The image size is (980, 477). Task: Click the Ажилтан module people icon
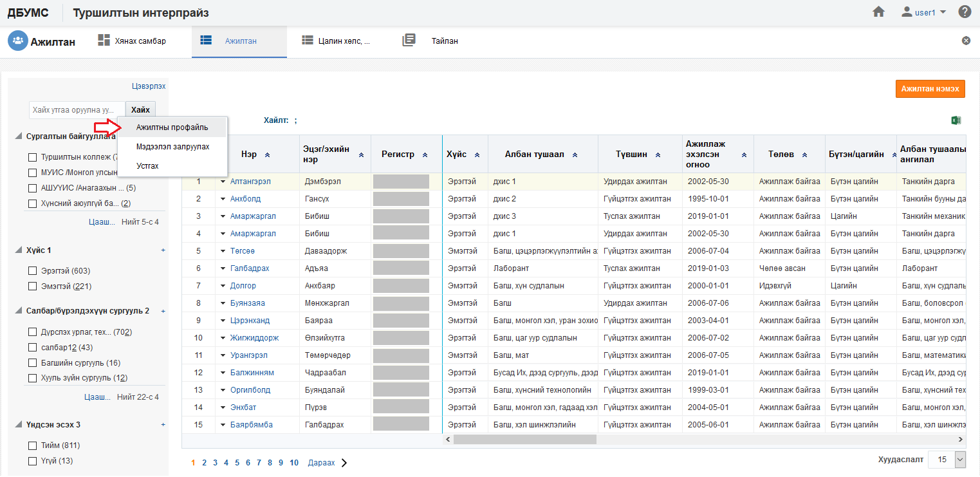pyautogui.click(x=17, y=41)
